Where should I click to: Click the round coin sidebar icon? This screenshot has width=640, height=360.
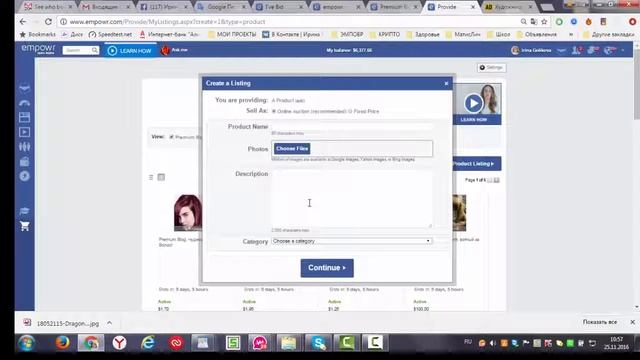[x=24, y=176]
